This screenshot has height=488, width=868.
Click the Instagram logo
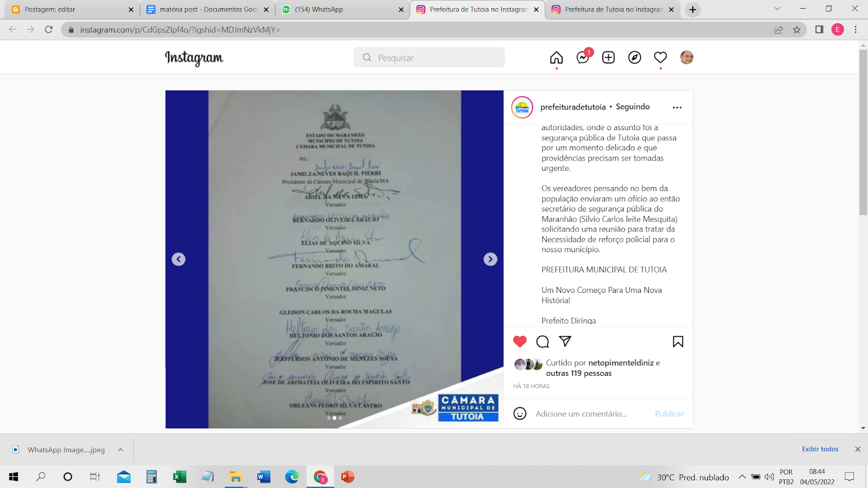point(194,58)
